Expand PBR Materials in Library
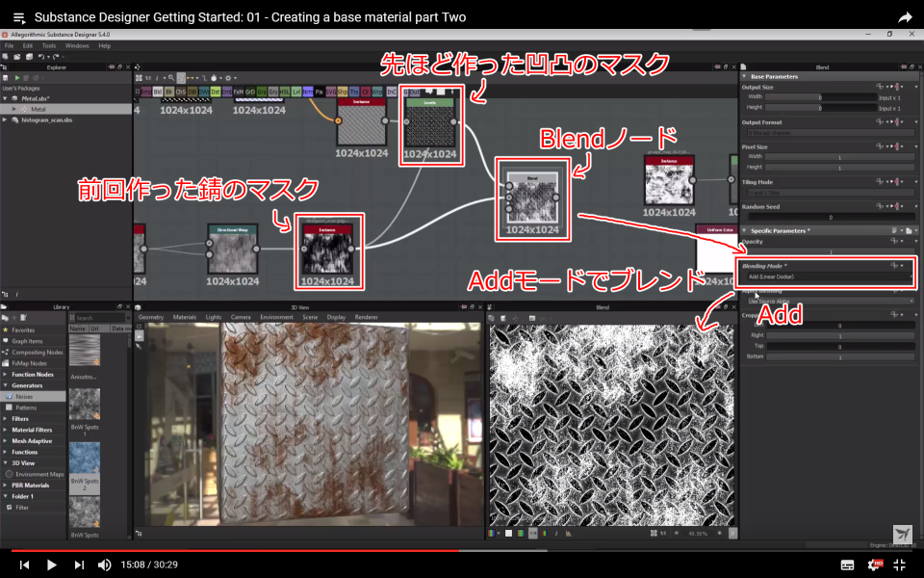 6,486
